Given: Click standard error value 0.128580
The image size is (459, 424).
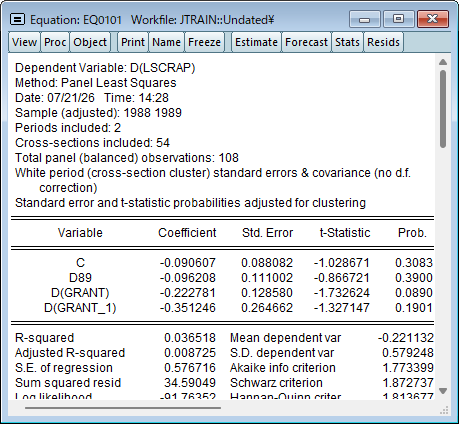Looking at the screenshot, I should [267, 293].
